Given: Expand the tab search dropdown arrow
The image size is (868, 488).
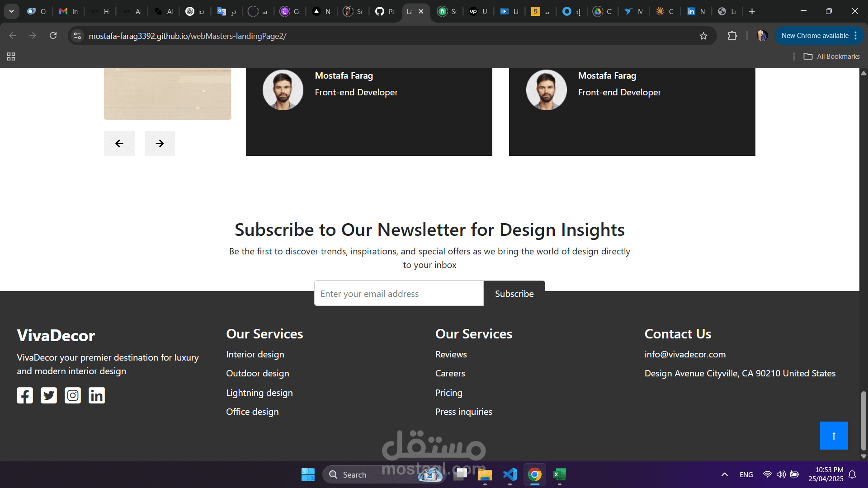Looking at the screenshot, I should coord(11,11).
